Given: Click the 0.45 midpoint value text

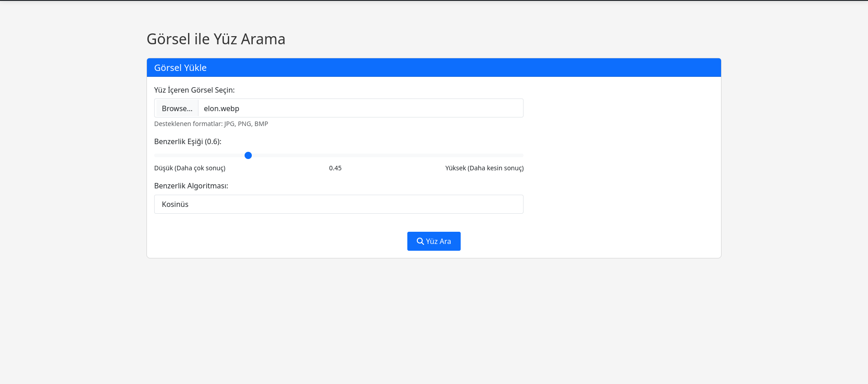Looking at the screenshot, I should pyautogui.click(x=335, y=168).
